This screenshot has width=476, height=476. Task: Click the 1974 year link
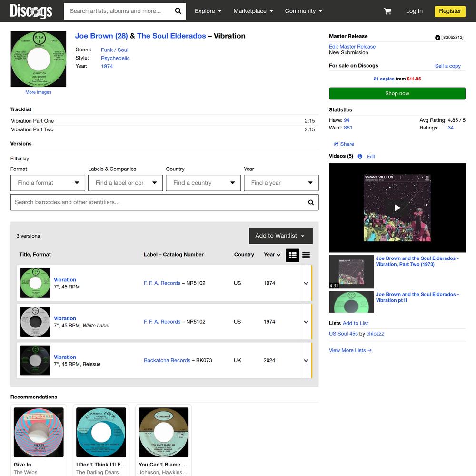pyautogui.click(x=107, y=66)
